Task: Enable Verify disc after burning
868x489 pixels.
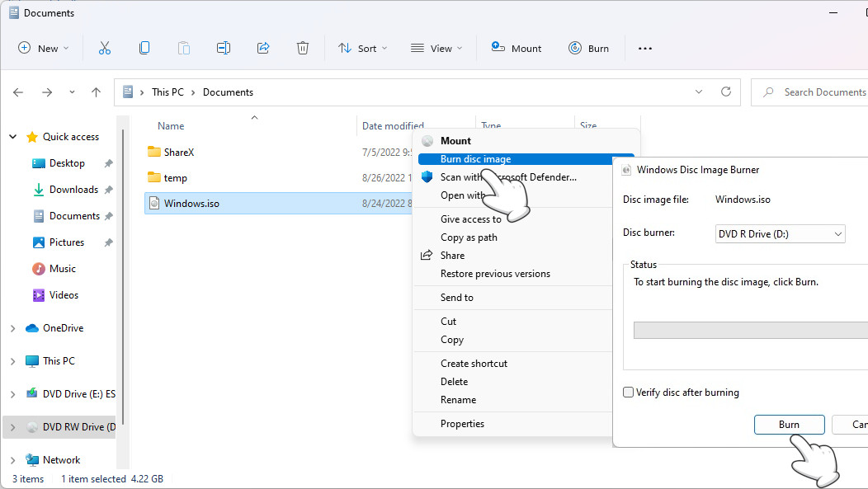Action: click(x=628, y=393)
